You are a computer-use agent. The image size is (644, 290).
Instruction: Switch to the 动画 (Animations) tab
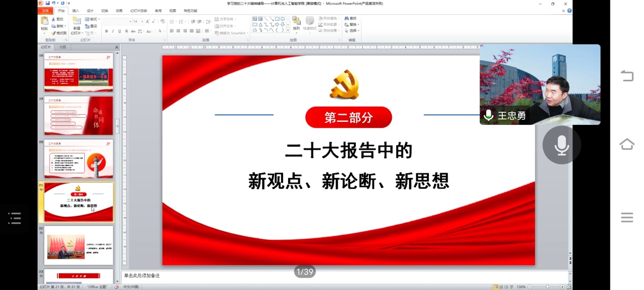point(119,11)
